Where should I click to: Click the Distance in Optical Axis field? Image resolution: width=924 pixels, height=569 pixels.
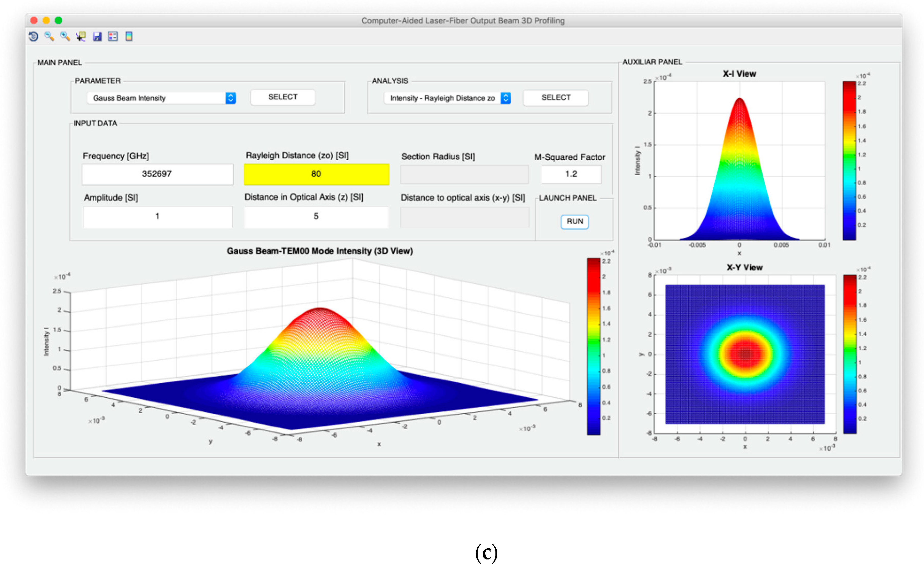click(316, 216)
